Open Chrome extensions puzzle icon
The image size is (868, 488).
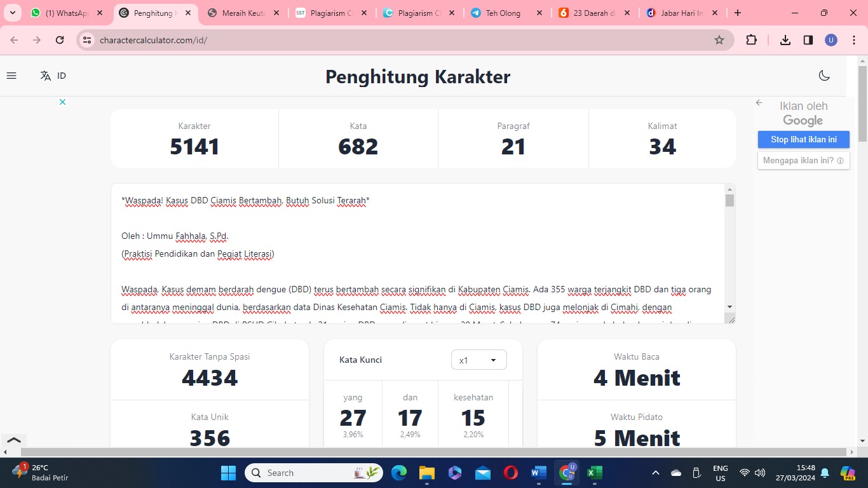pos(751,40)
